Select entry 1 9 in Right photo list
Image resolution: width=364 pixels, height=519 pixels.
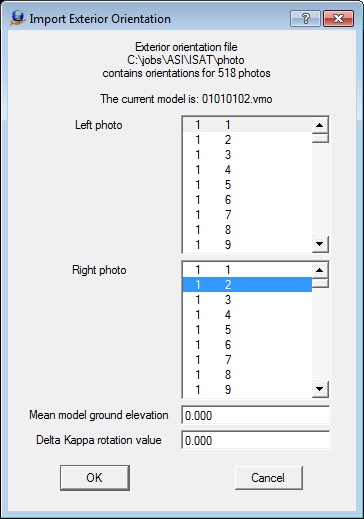tap(247, 390)
